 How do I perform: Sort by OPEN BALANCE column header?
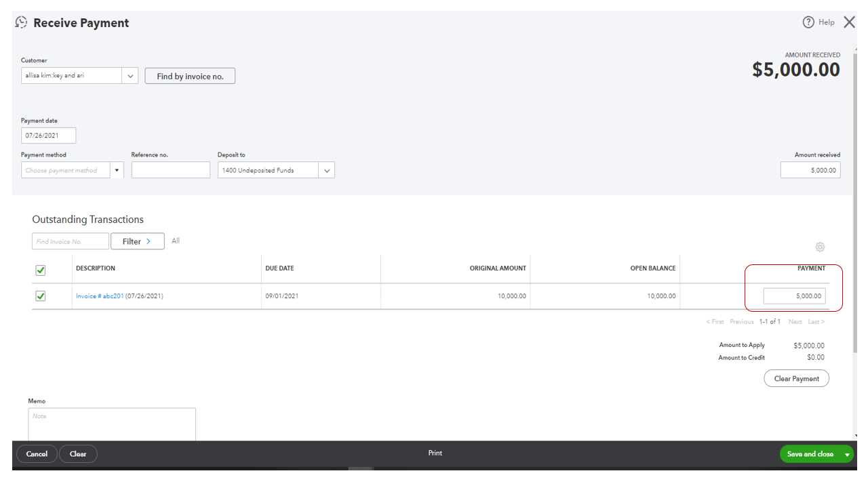tap(653, 268)
